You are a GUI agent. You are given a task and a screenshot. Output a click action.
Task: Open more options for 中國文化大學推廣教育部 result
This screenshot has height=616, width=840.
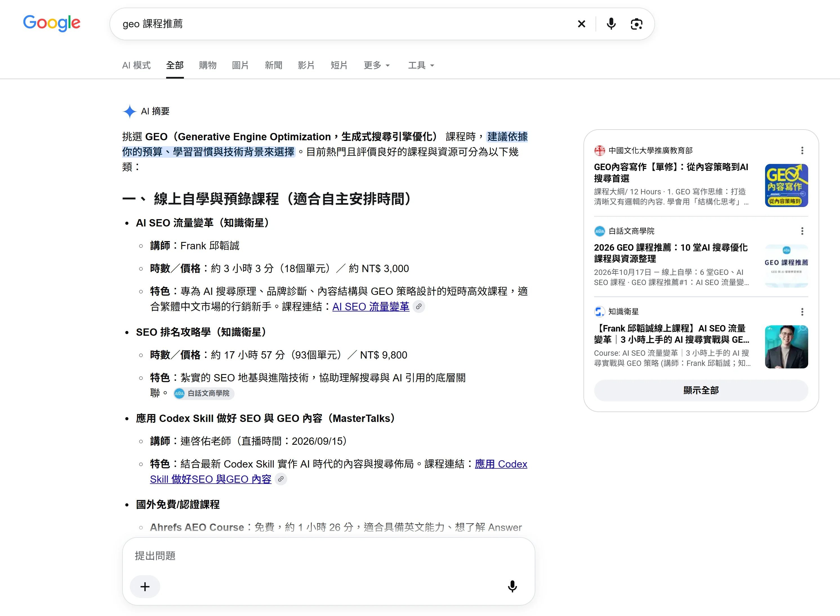pyautogui.click(x=802, y=150)
